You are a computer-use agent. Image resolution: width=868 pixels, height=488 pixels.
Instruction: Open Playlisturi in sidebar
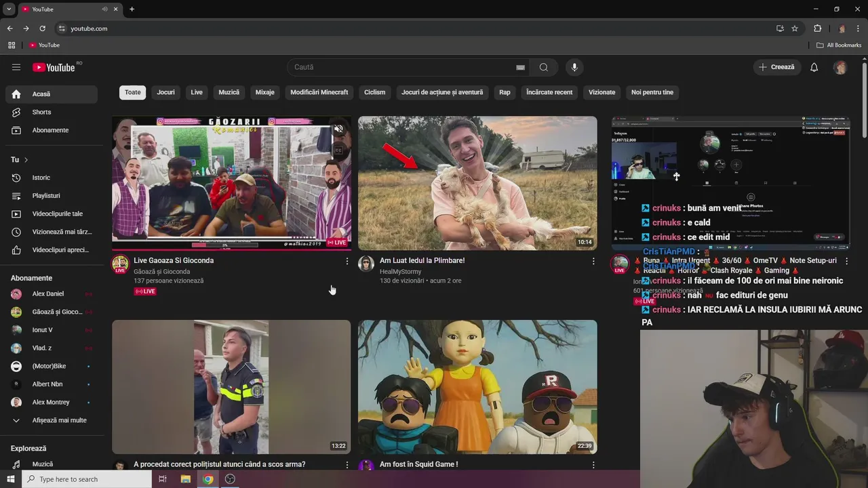pyautogui.click(x=52, y=196)
